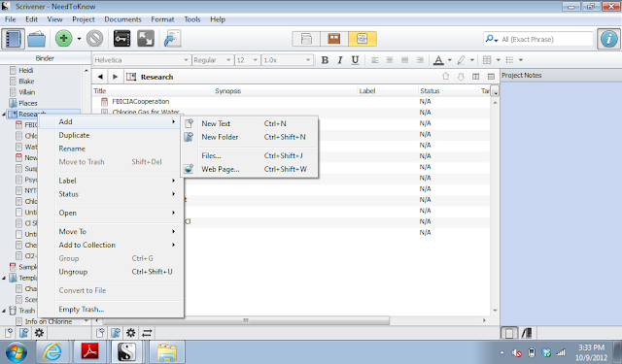Open the Collections toolbar icon
Image resolution: width=622 pixels, height=364 pixels.
(x=37, y=39)
